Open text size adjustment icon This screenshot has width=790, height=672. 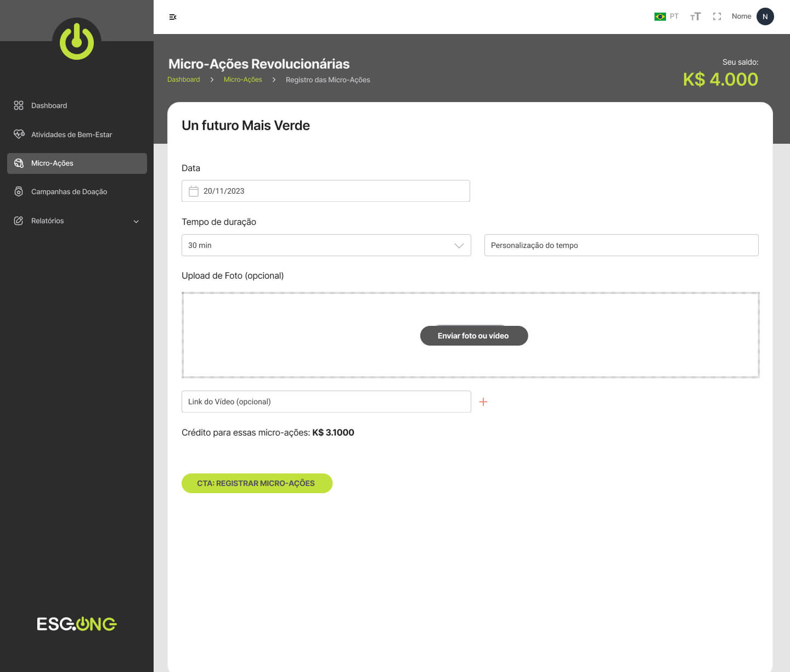coord(695,16)
